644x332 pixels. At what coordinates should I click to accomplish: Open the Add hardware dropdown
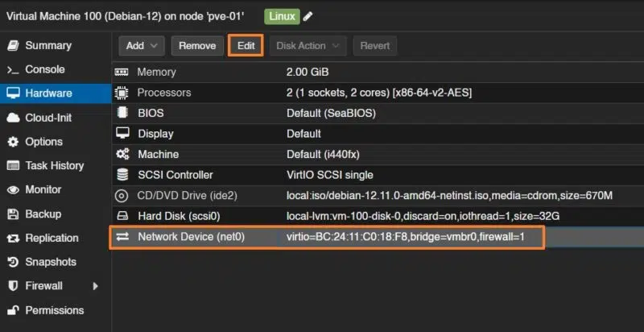pos(142,46)
